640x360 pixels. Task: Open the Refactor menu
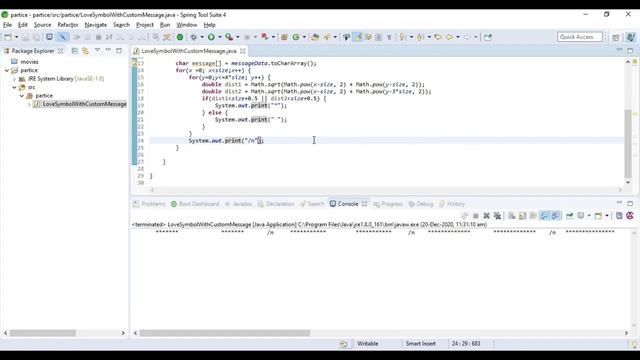pyautogui.click(x=68, y=25)
